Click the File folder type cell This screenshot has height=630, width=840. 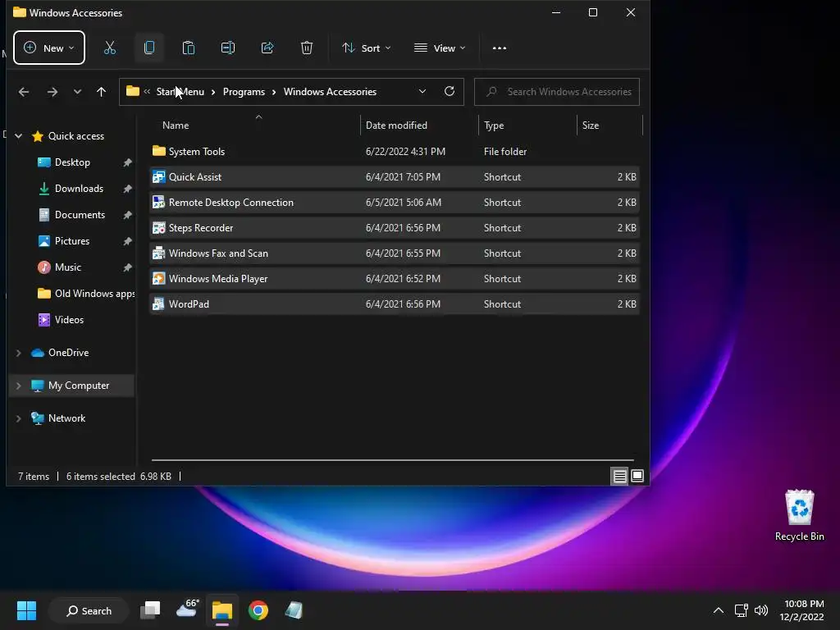(x=505, y=152)
